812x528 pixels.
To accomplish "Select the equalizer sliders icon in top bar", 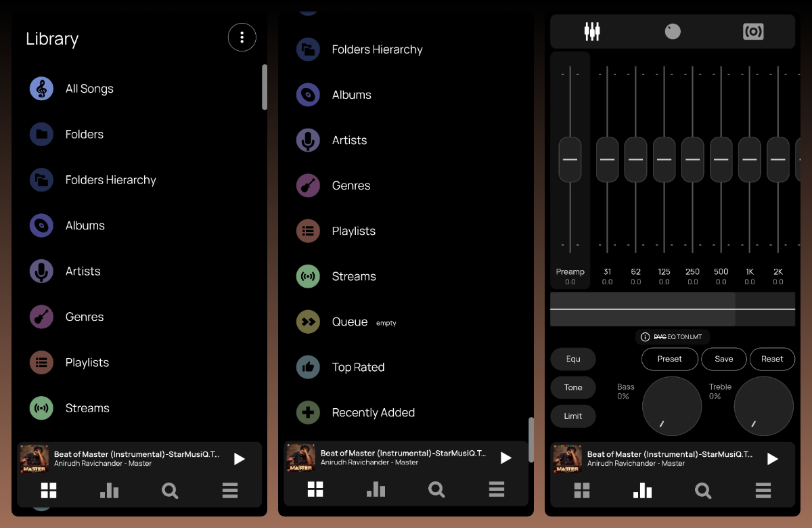I will click(592, 31).
